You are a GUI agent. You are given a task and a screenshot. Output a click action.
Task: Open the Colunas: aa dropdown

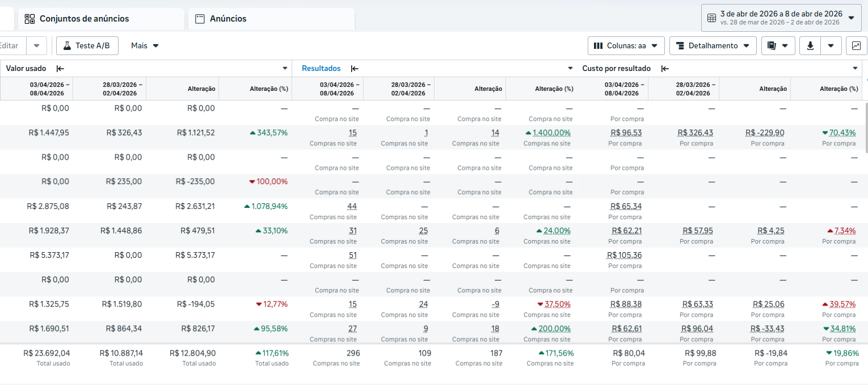click(626, 46)
